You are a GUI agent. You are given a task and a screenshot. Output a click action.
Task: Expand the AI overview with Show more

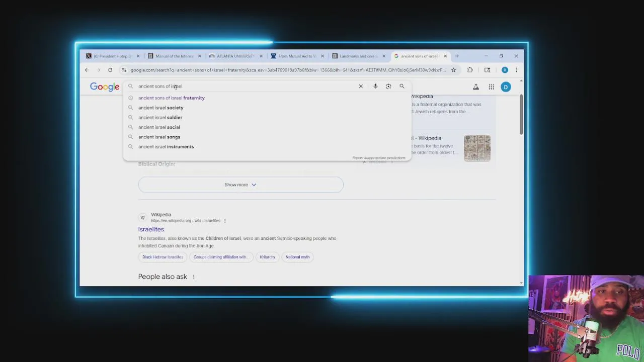(x=240, y=185)
